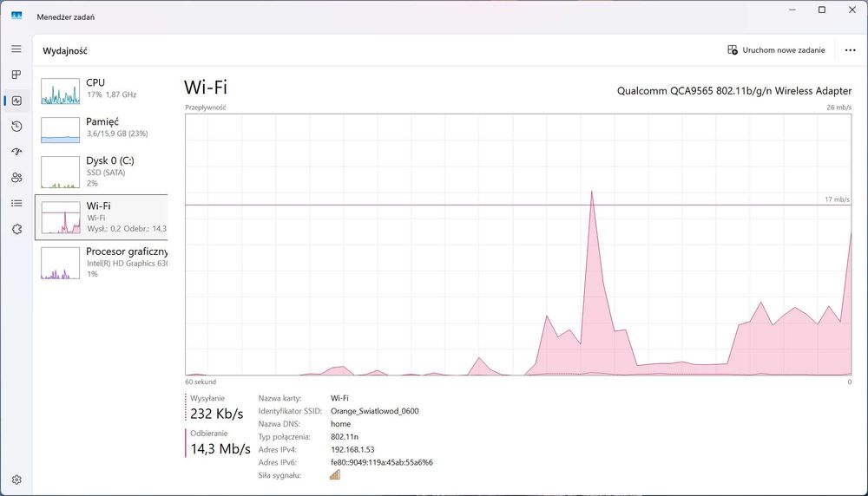Open Task Manager settings gear
868x496 pixels.
16,479
